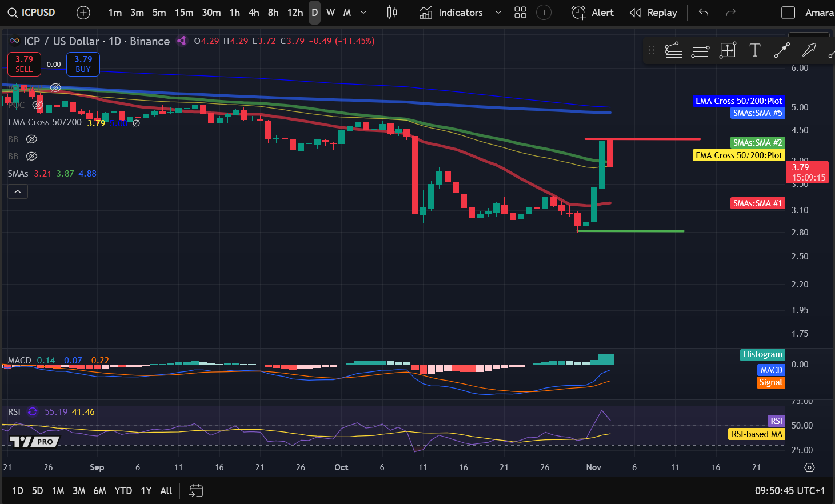Select the outlined arrow drawing tool
This screenshot has width=835, height=504.
(x=809, y=50)
